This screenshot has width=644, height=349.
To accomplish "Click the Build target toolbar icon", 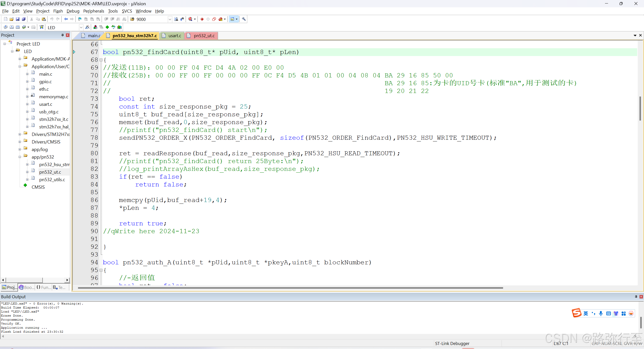I will tap(12, 27).
